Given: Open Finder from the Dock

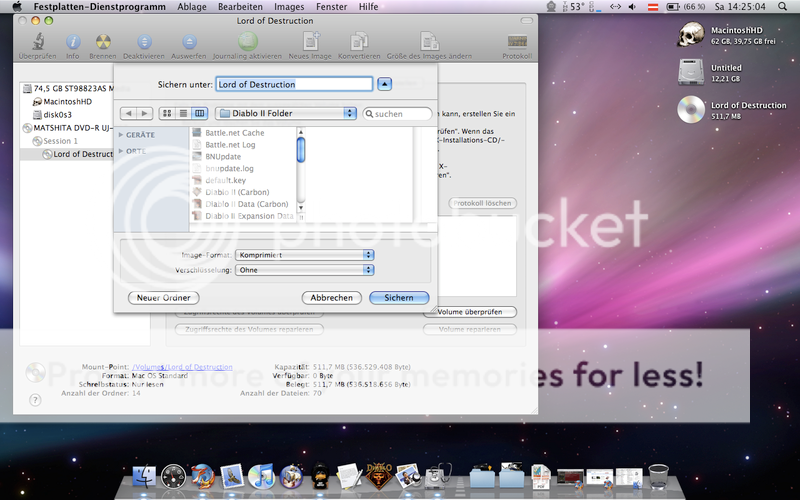Looking at the screenshot, I should [x=146, y=476].
